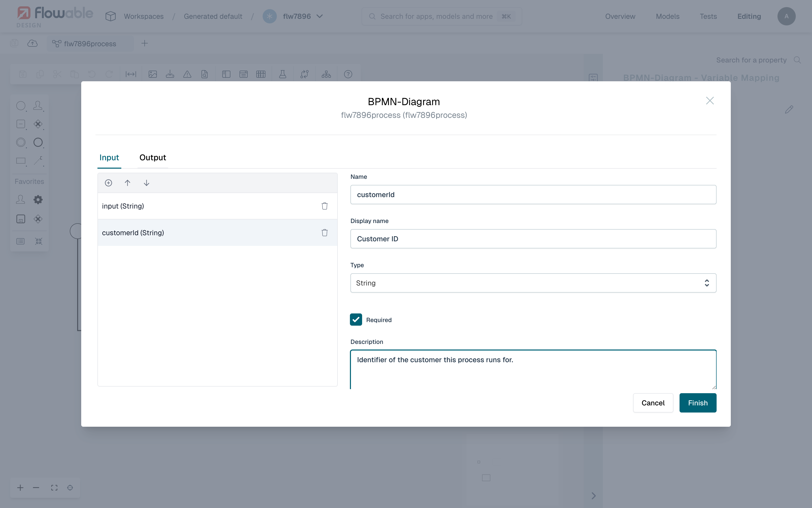Viewport: 812px width, 508px height.
Task: Click the Name field containing customerId
Action: click(533, 195)
